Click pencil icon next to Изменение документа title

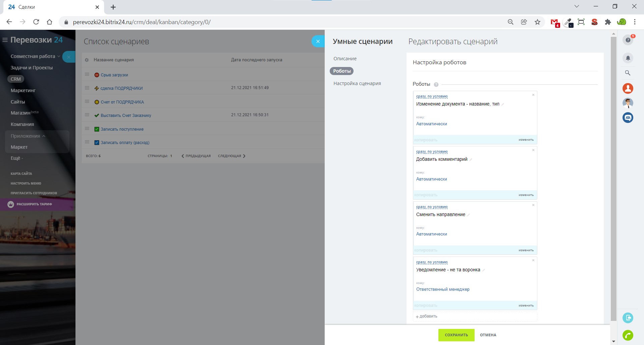[x=503, y=104]
